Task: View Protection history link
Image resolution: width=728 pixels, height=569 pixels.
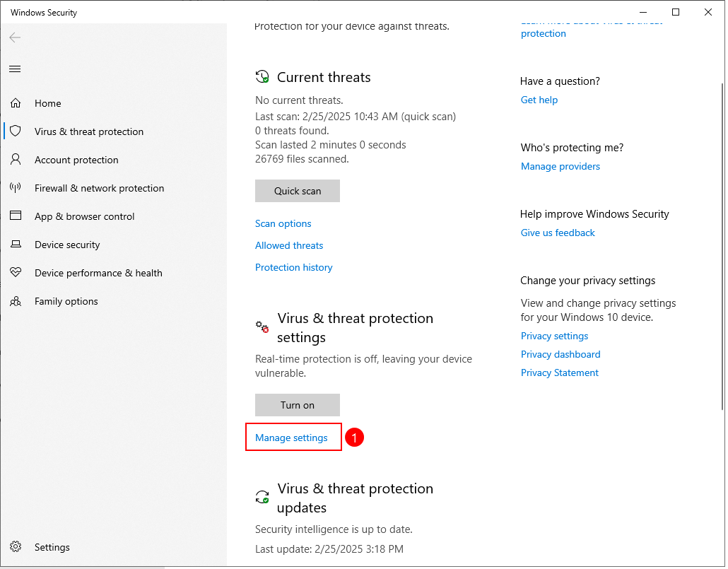Action: click(x=294, y=268)
